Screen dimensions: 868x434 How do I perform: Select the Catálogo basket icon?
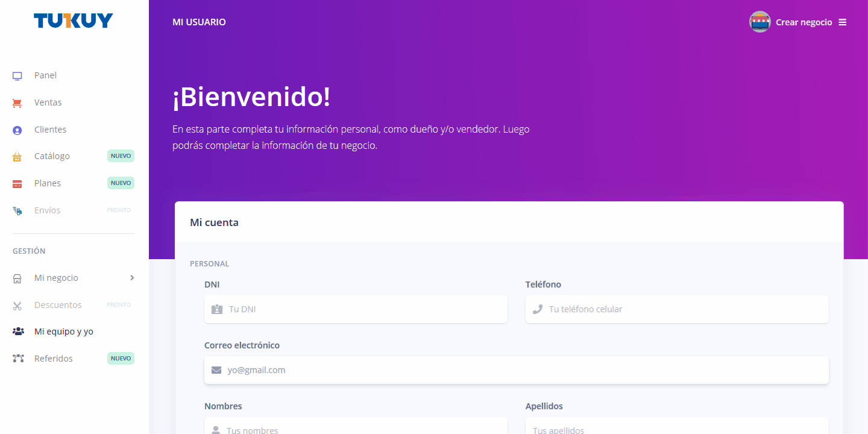(17, 157)
